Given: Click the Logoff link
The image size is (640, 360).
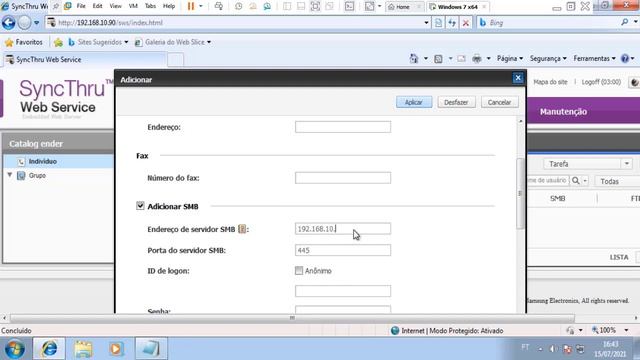Looking at the screenshot, I should coord(601,82).
